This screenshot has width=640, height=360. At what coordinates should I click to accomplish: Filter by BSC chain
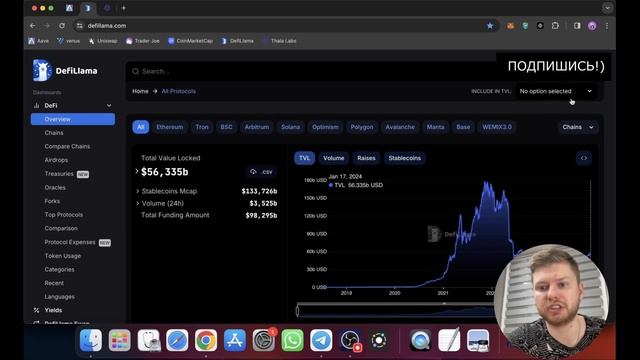[227, 127]
